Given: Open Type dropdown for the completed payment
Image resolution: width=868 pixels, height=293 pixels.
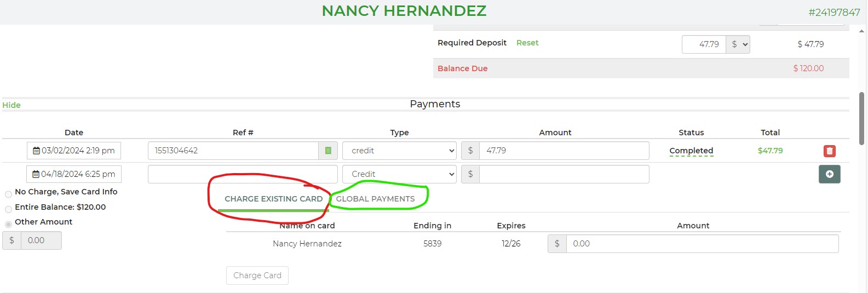Looking at the screenshot, I should [399, 151].
